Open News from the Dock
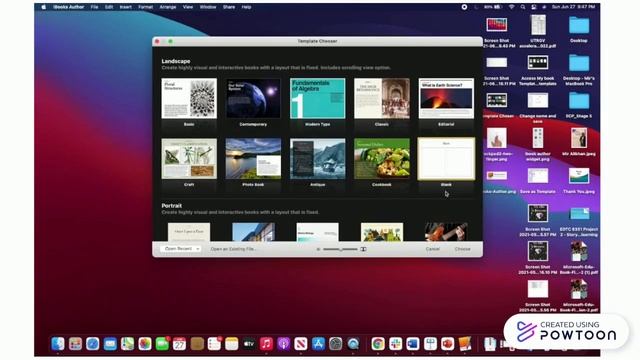 click(301, 344)
